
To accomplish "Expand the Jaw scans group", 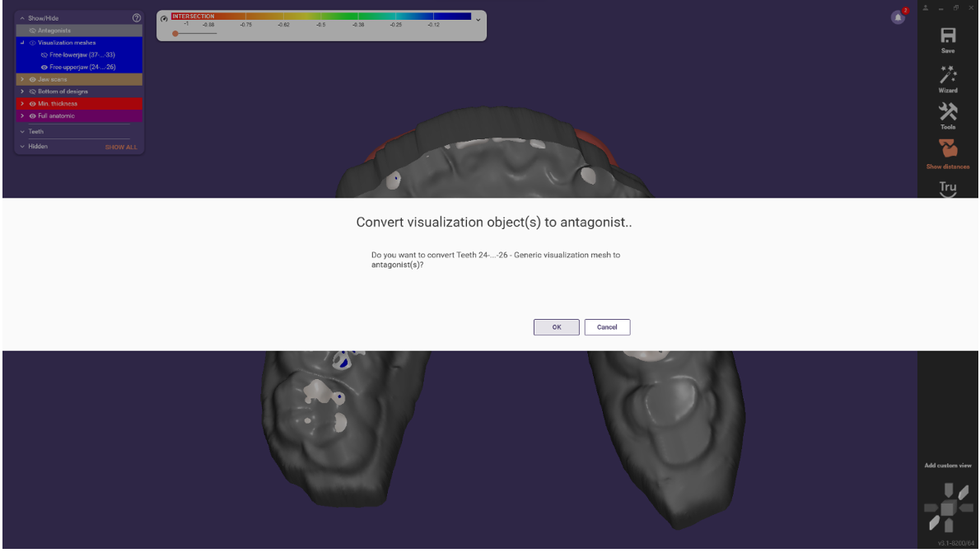I will click(x=21, y=79).
